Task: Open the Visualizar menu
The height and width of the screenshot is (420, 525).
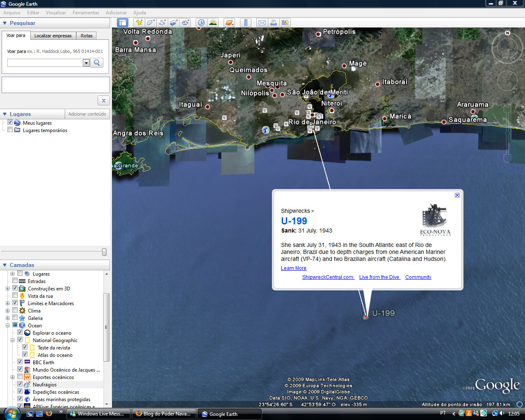Action: (x=56, y=13)
